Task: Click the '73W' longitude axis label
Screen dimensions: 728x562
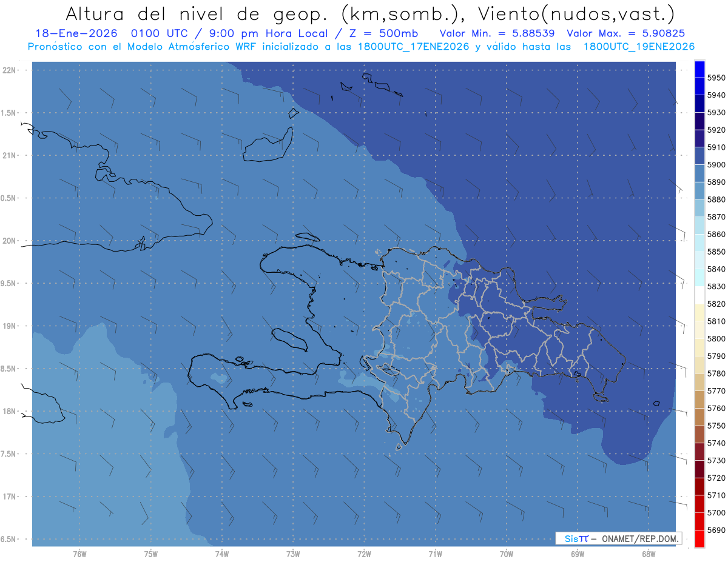Action: pyautogui.click(x=293, y=554)
